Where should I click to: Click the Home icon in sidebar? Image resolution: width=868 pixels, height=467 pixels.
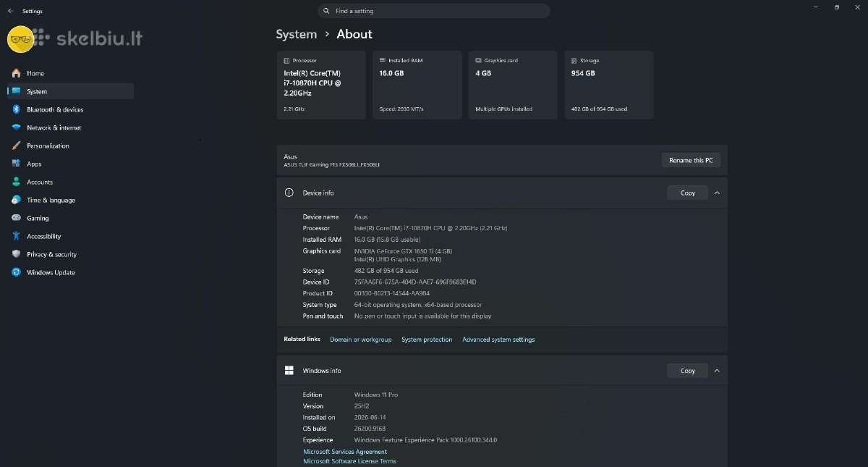[x=16, y=73]
